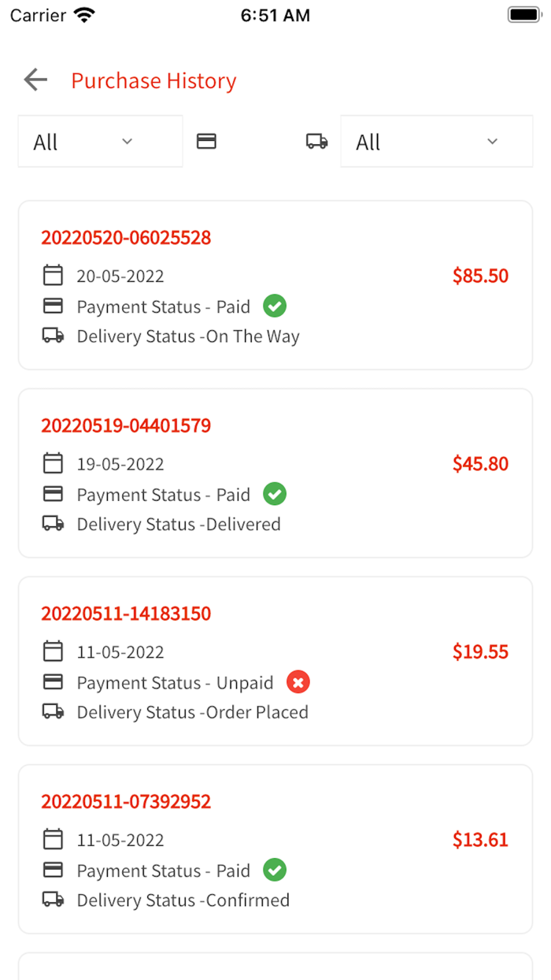Tap truck icon beside Confirmed status
This screenshot has width=551, height=980.
click(53, 900)
